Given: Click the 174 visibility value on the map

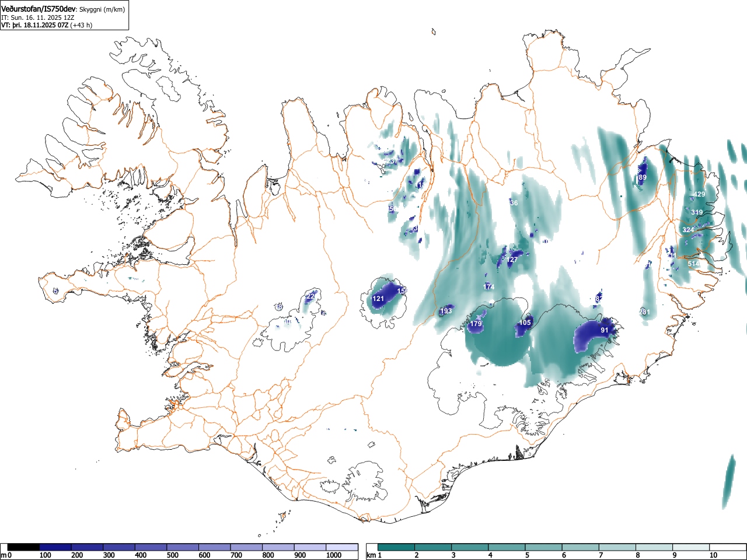Looking at the screenshot, I should click(489, 287).
